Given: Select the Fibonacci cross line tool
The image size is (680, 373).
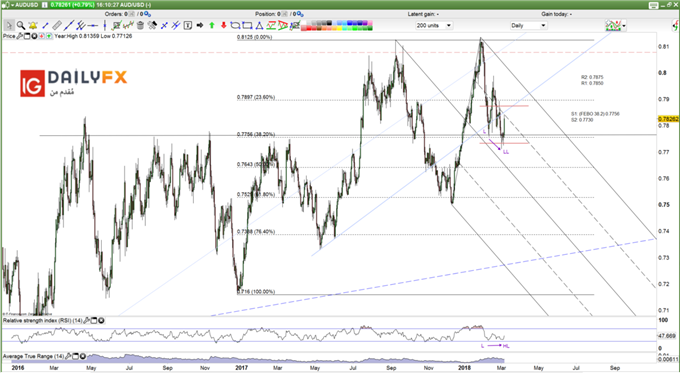Looking at the screenshot, I should click(164, 26).
